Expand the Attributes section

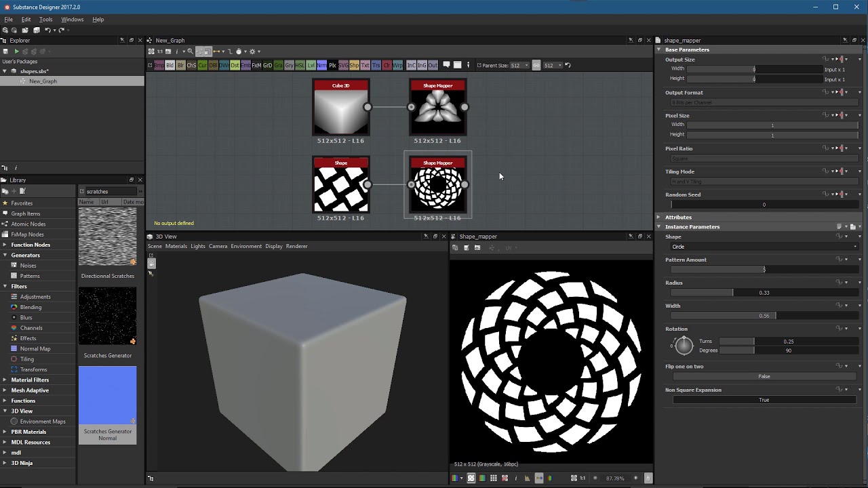[678, 217]
